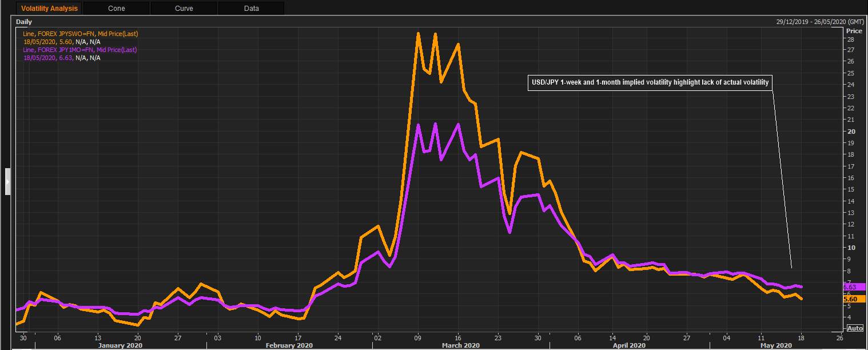The height and width of the screenshot is (350, 868).
Task: Select the Volatility Analysis tab
Action: tap(49, 9)
